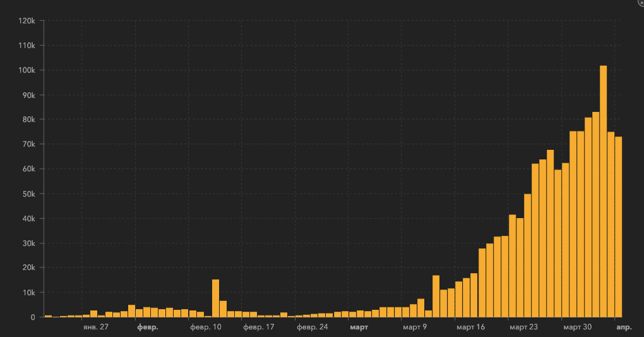Click the 17k bar that spikes after март 9
The image size is (644, 337).
436,297
